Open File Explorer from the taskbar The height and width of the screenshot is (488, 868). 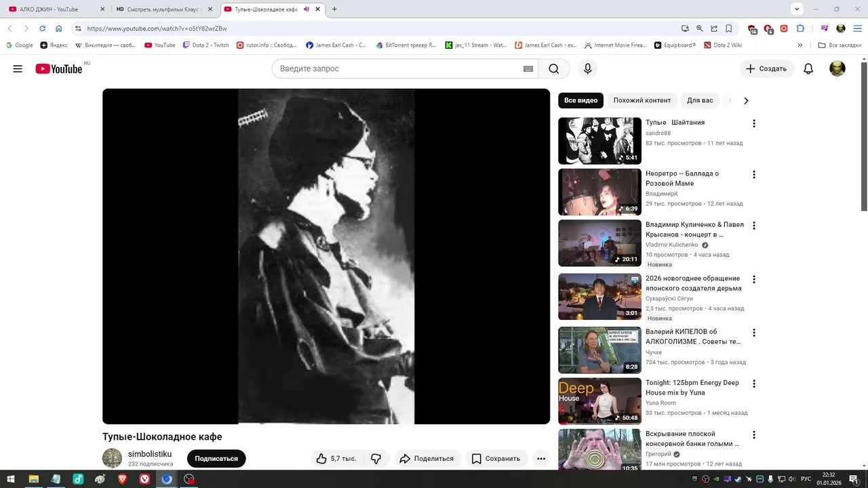click(x=33, y=479)
